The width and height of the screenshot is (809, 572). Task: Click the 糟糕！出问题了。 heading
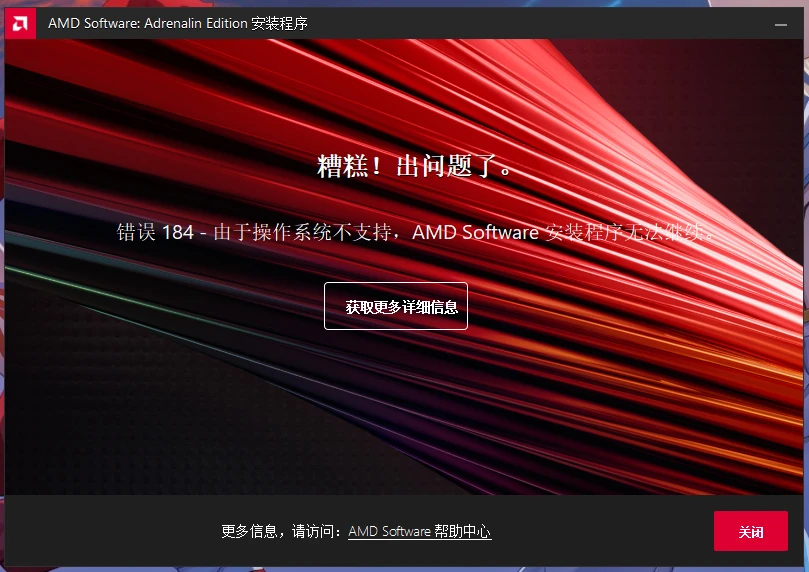click(x=415, y=166)
